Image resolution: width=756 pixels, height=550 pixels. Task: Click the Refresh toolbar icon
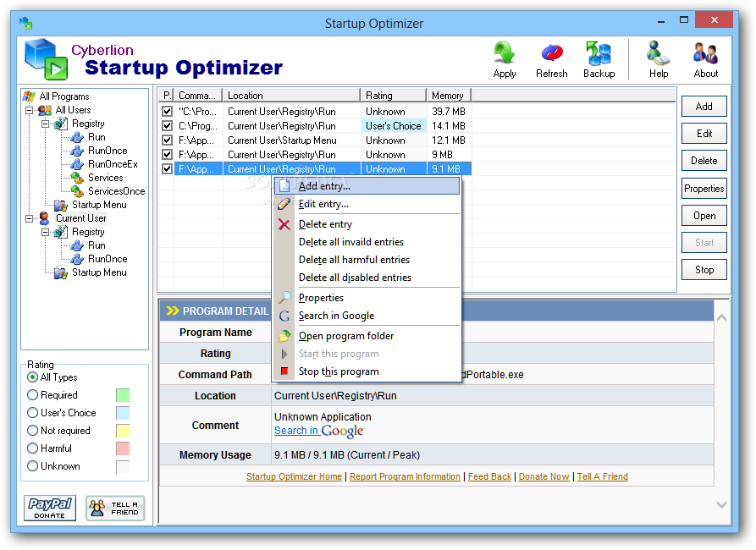[552, 53]
